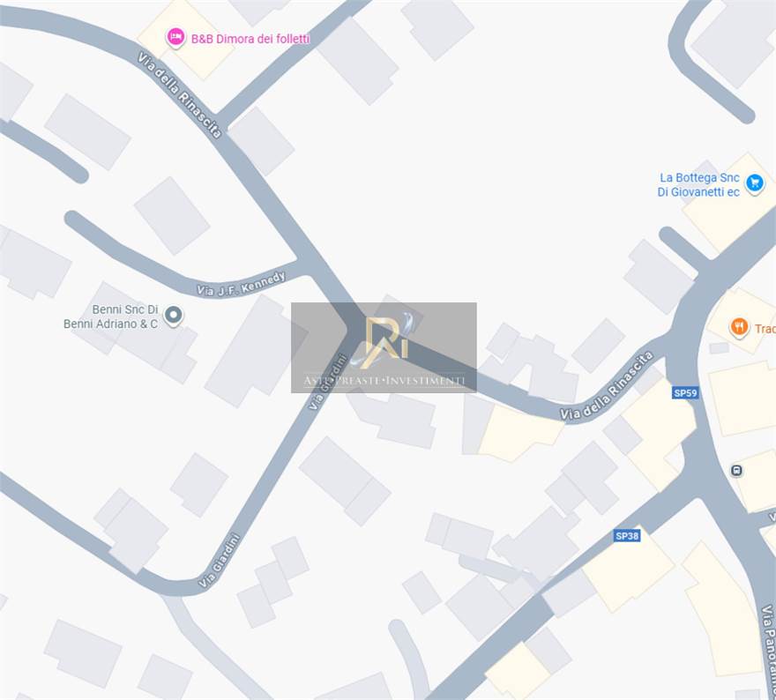Click the SP38 road shield
This screenshot has height=700, width=776.
(627, 536)
